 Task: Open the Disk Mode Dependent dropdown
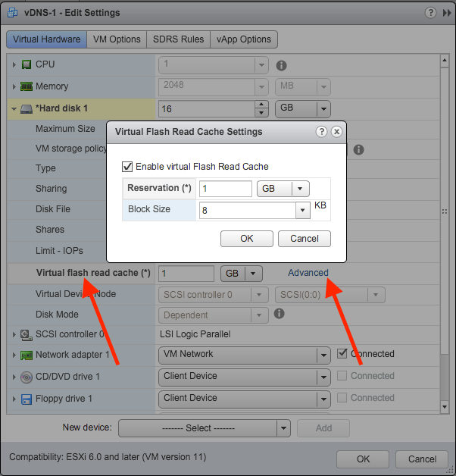214,315
